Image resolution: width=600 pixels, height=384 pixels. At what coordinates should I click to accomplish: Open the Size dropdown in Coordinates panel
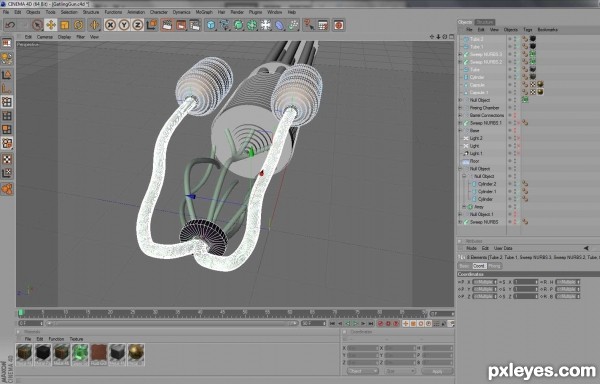coord(400,371)
